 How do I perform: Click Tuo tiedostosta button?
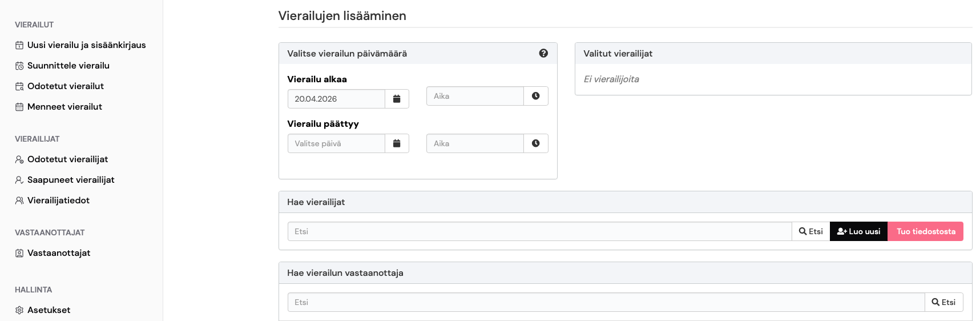tap(925, 231)
